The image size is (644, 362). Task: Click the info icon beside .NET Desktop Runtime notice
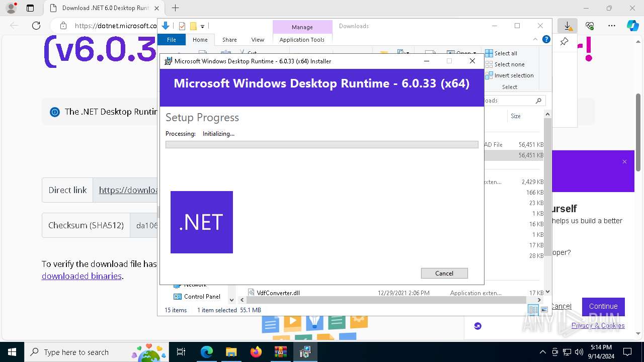point(55,112)
